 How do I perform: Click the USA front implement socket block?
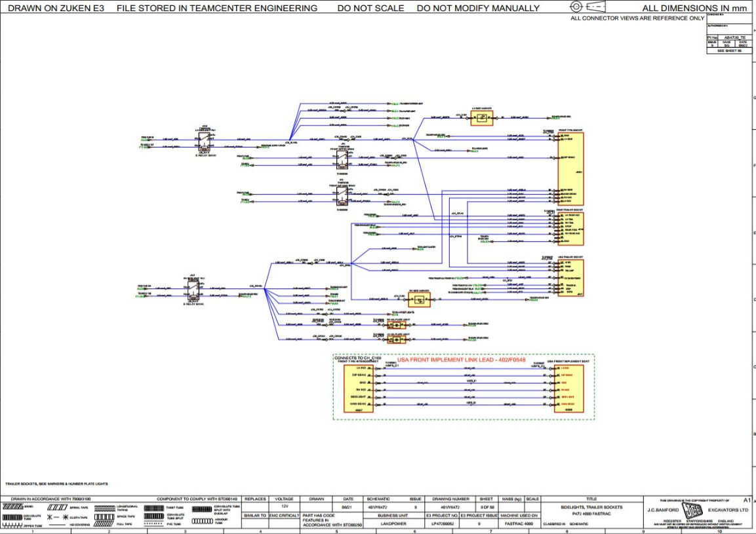(x=569, y=389)
